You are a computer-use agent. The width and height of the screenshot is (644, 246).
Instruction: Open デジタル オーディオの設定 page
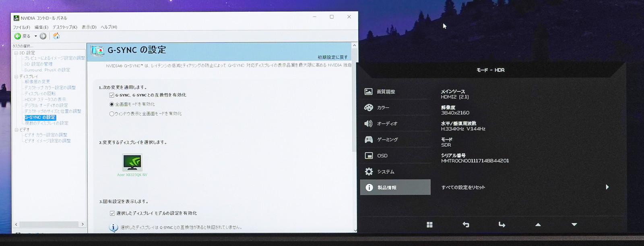pos(46,105)
